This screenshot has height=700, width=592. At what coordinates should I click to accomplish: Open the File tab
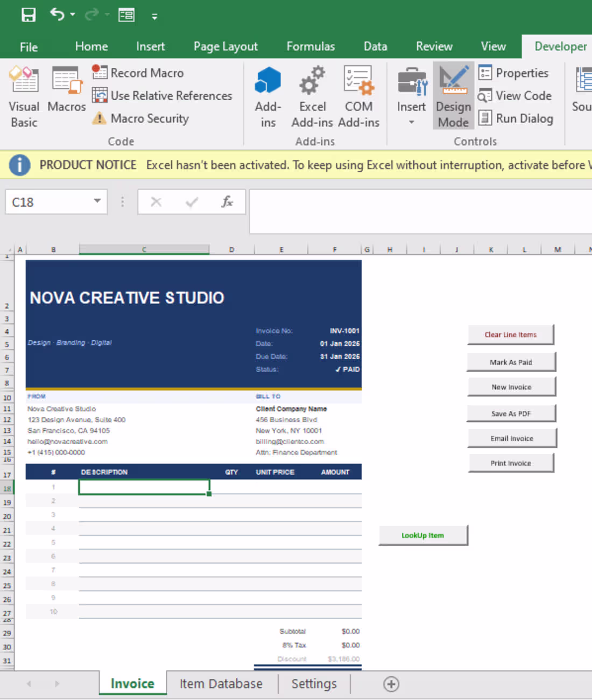(x=29, y=47)
